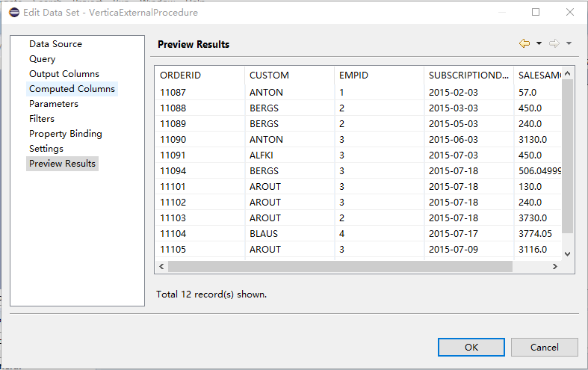Select Data Source in the left list
The image size is (588, 370).
(55, 44)
